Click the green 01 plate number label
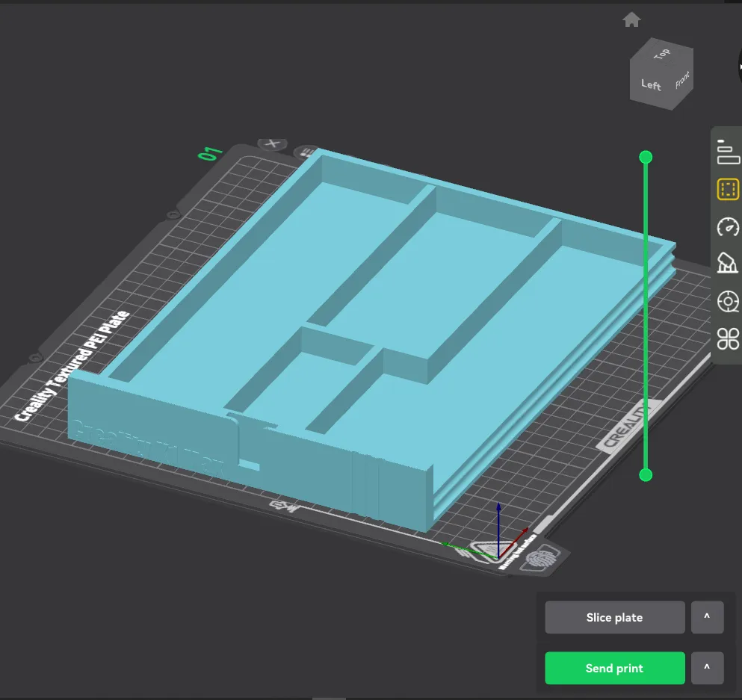Screen dimensions: 742x700 pyautogui.click(x=210, y=154)
